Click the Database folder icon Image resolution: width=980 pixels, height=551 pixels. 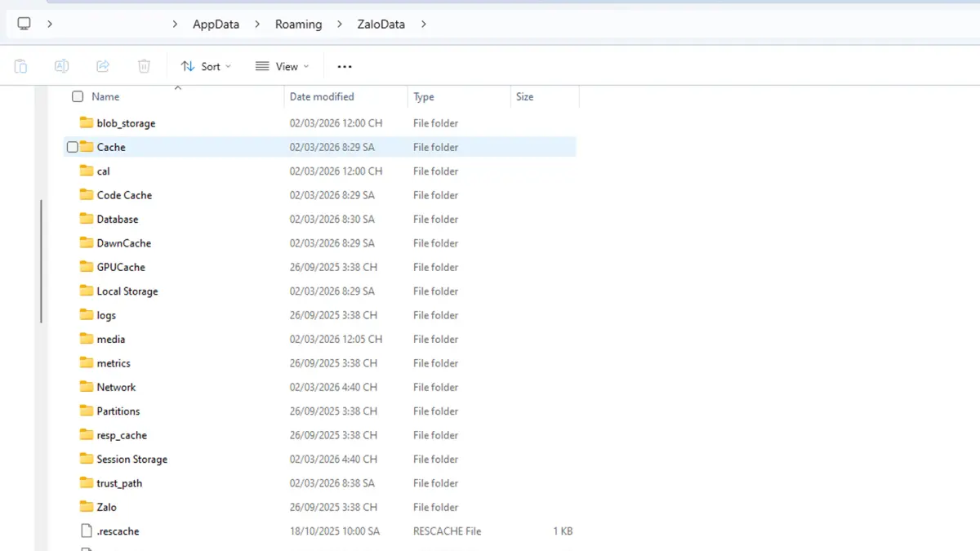(x=87, y=219)
